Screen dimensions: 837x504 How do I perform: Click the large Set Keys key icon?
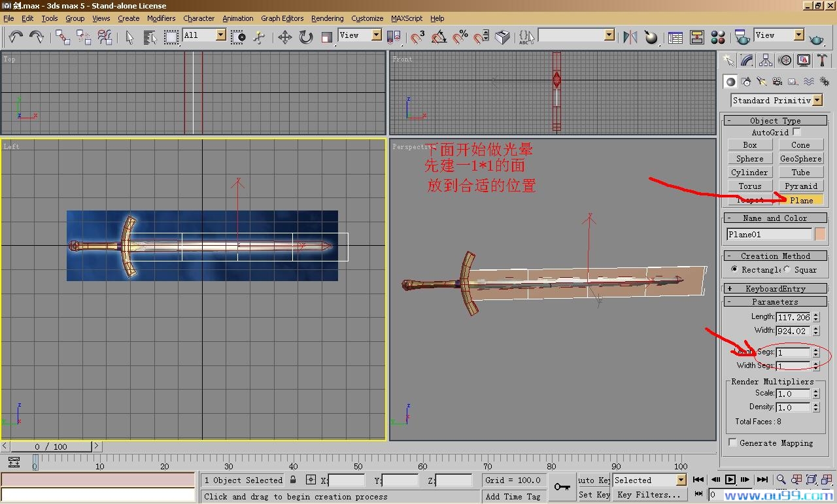coord(562,487)
